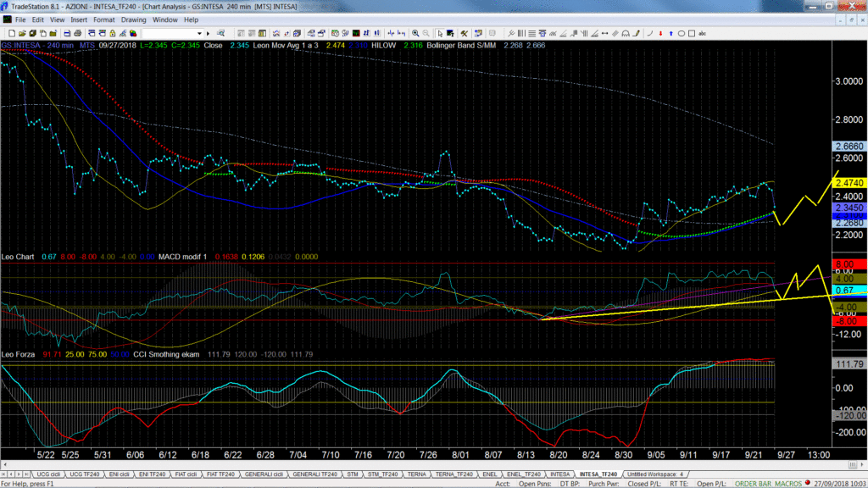Switch to the TERNA_TF240 workspace tab
The height and width of the screenshot is (488, 868).
(x=454, y=474)
